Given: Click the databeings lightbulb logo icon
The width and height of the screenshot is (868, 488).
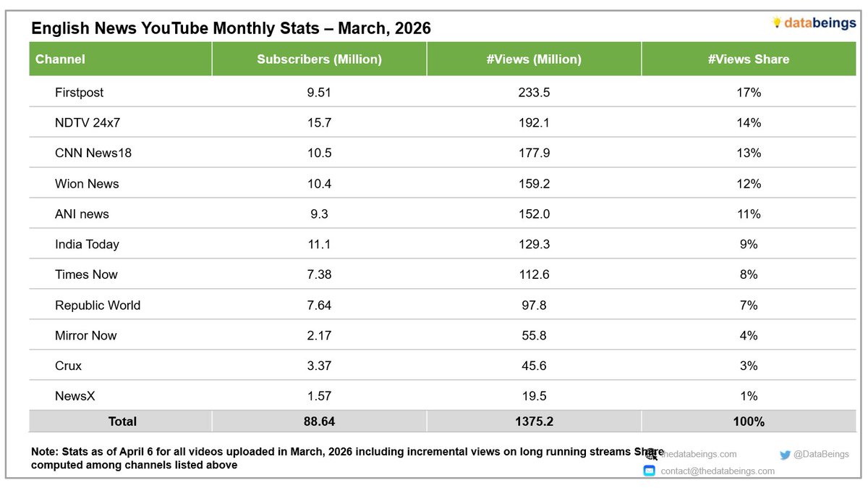Looking at the screenshot, I should click(777, 23).
